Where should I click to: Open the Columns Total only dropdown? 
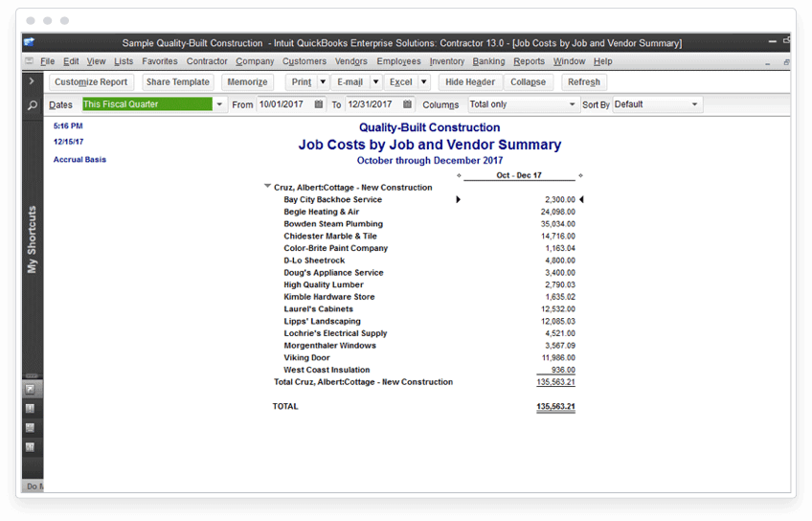(x=572, y=104)
